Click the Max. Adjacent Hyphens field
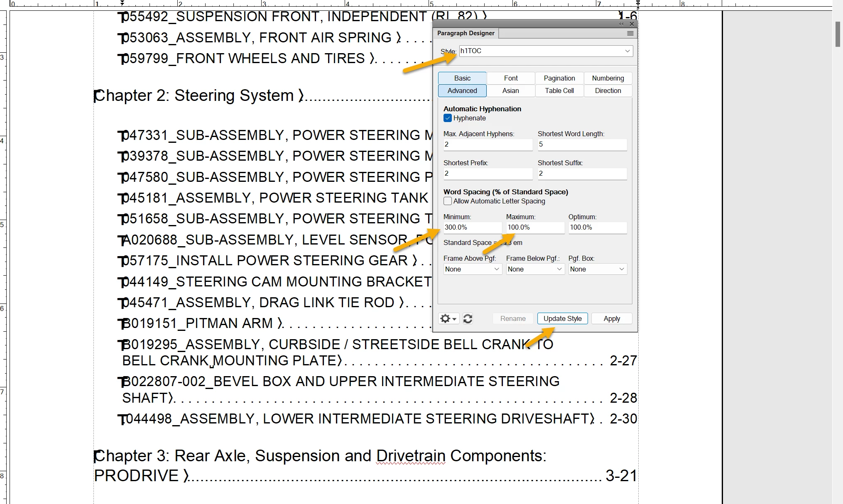Screen dimensions: 843x504 click(488, 144)
